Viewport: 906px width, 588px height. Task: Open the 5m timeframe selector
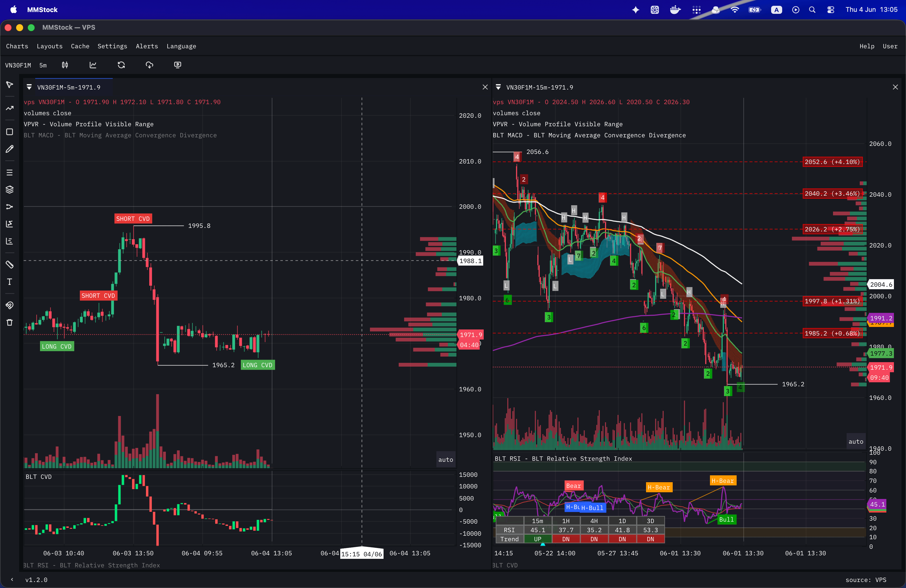[x=43, y=65]
